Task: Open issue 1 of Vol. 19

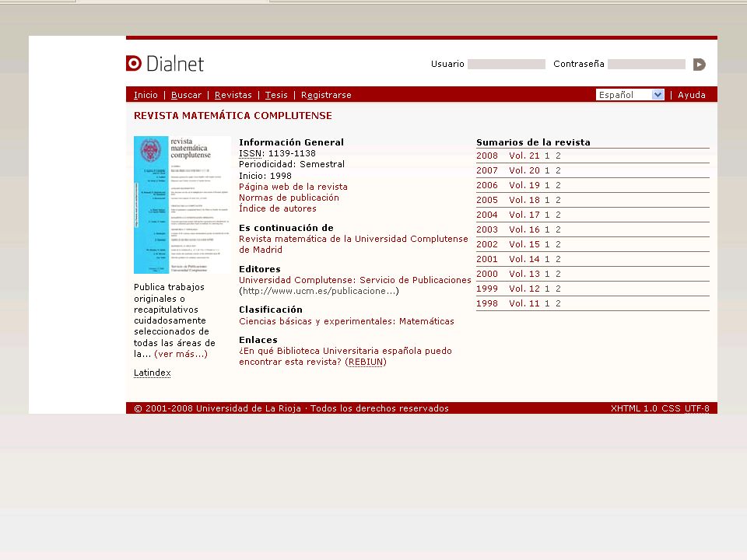Action: 547,185
